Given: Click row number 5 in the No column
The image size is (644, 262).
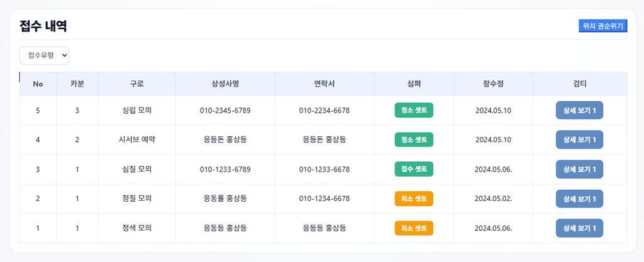Looking at the screenshot, I should point(38,111).
